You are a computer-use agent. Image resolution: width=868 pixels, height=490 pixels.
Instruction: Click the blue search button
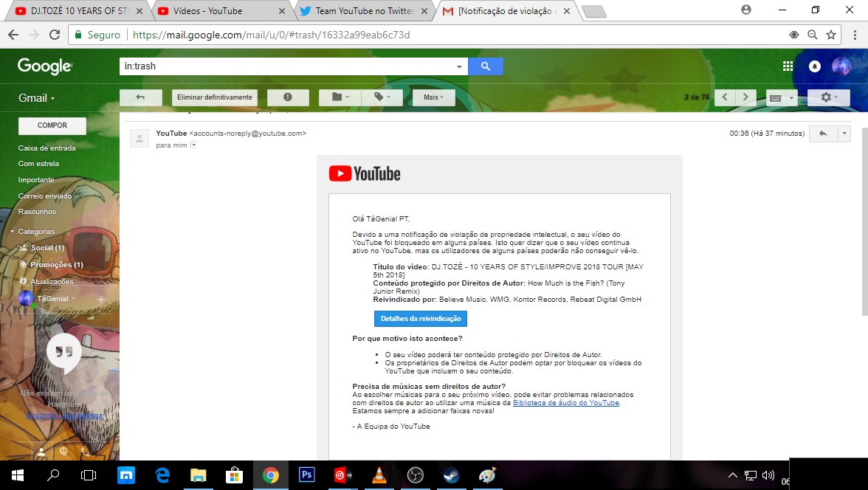click(x=486, y=66)
